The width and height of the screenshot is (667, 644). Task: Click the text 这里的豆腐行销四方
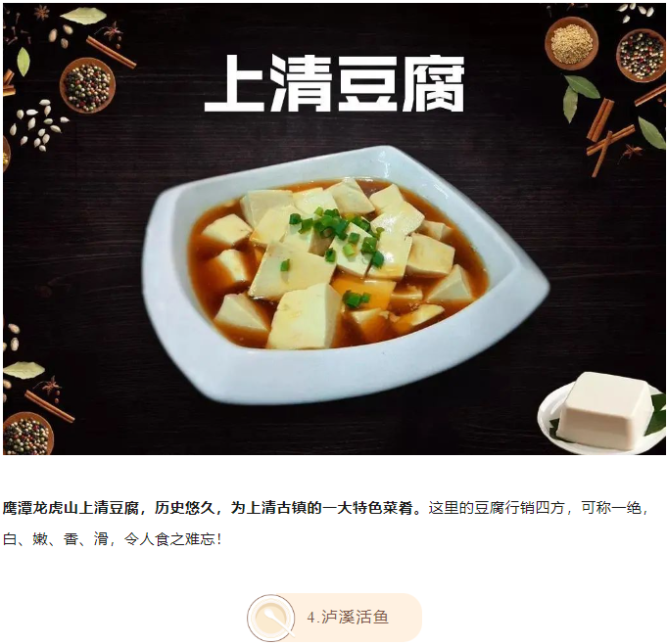(496, 508)
